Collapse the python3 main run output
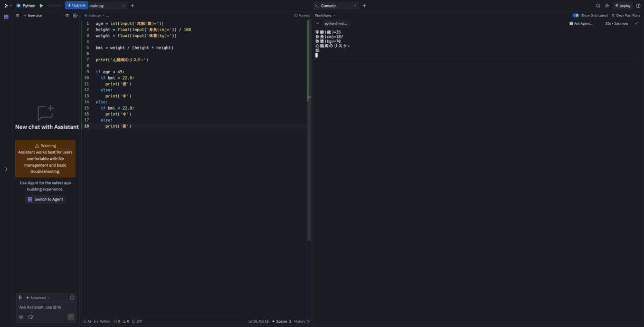 317,24
